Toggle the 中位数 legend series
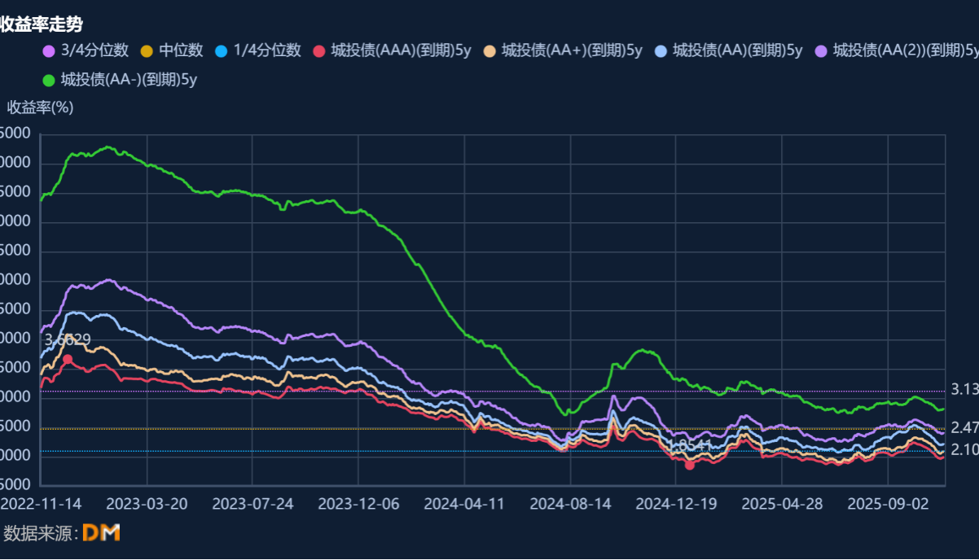 point(171,50)
